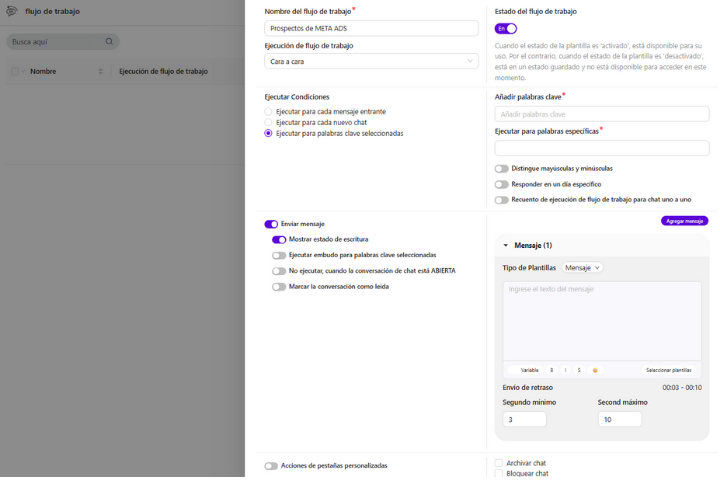
Task: Click the 'Añadir palabras clave' input field
Action: pos(601,115)
